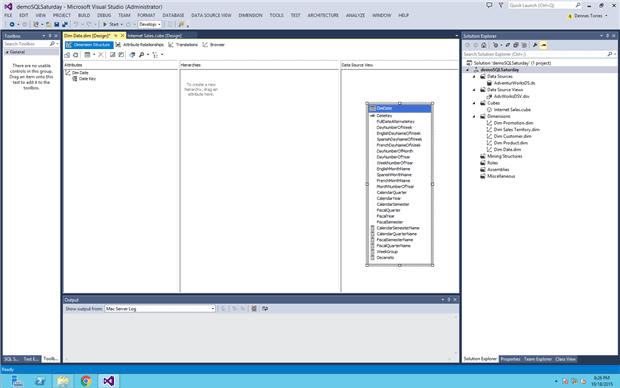The height and width of the screenshot is (388, 620).
Task: Click the Navigate Backward toolbar icon
Action: (12, 25)
